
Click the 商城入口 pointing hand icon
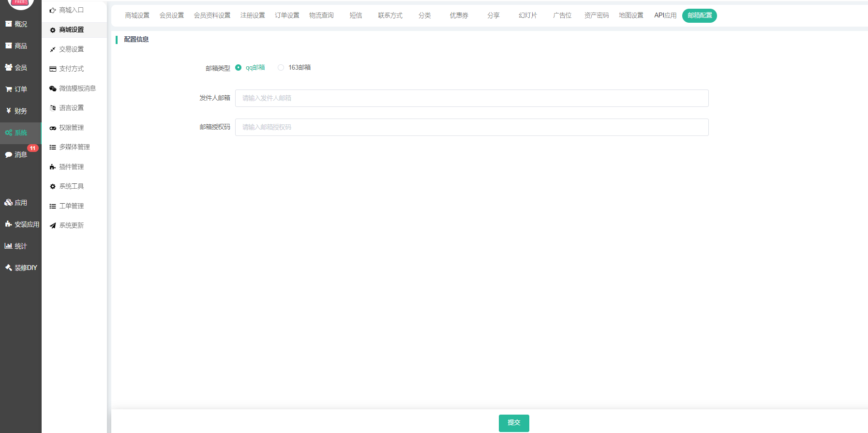coord(53,10)
